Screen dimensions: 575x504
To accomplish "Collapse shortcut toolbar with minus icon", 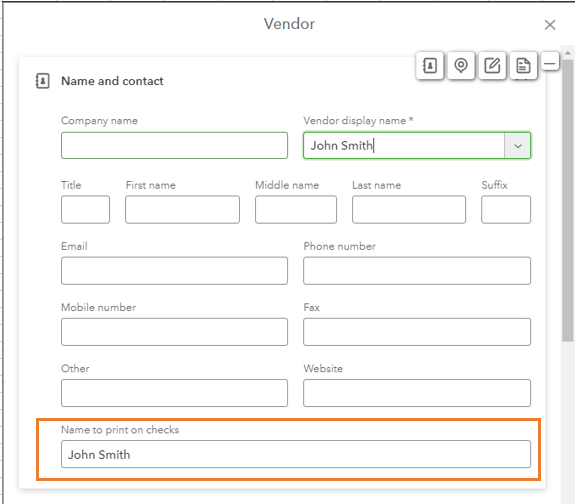I will click(x=550, y=62).
